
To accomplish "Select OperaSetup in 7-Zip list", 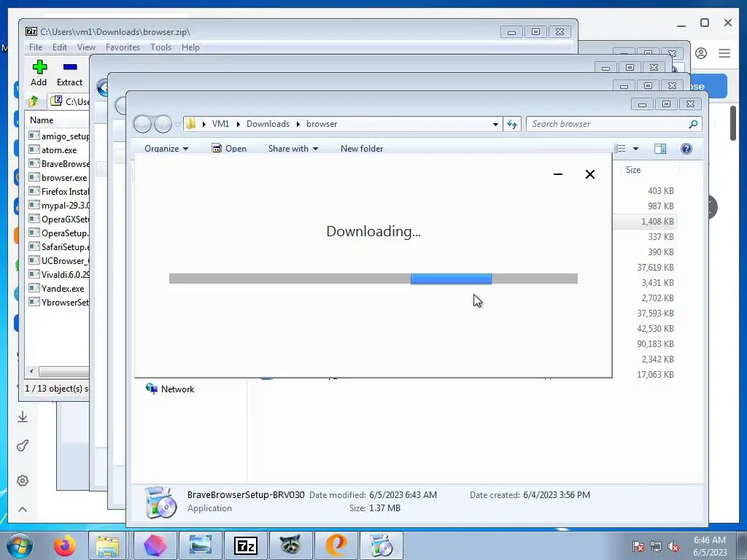I will [59, 233].
